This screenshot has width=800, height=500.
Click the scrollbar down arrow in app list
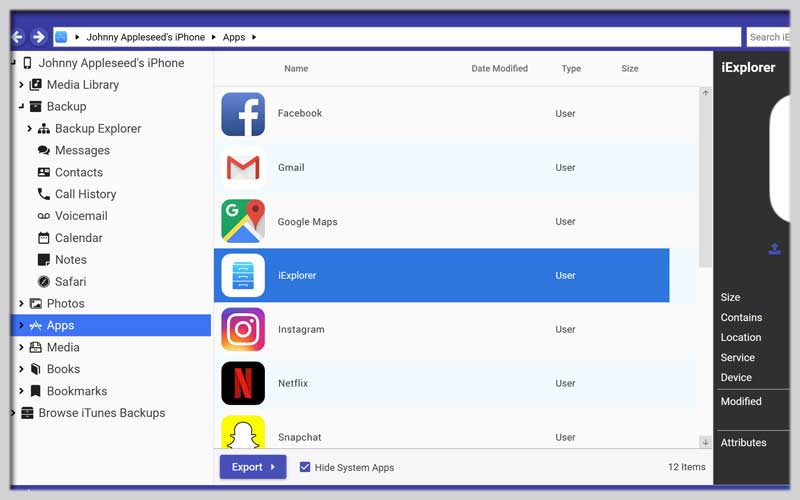click(x=705, y=442)
